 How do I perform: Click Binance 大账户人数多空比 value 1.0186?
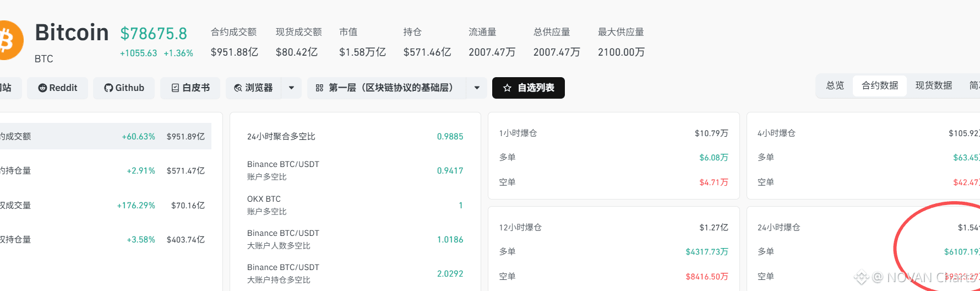(450, 239)
